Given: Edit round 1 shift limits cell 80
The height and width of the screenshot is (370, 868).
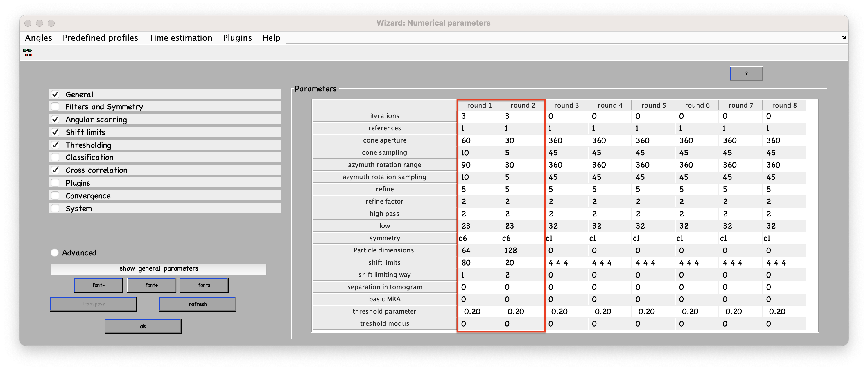Looking at the screenshot, I should pos(479,262).
